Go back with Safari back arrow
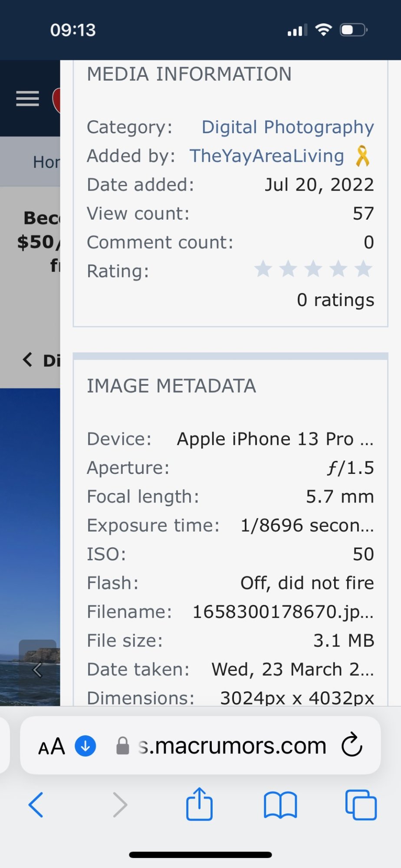Image resolution: width=401 pixels, height=868 pixels. coord(36,805)
